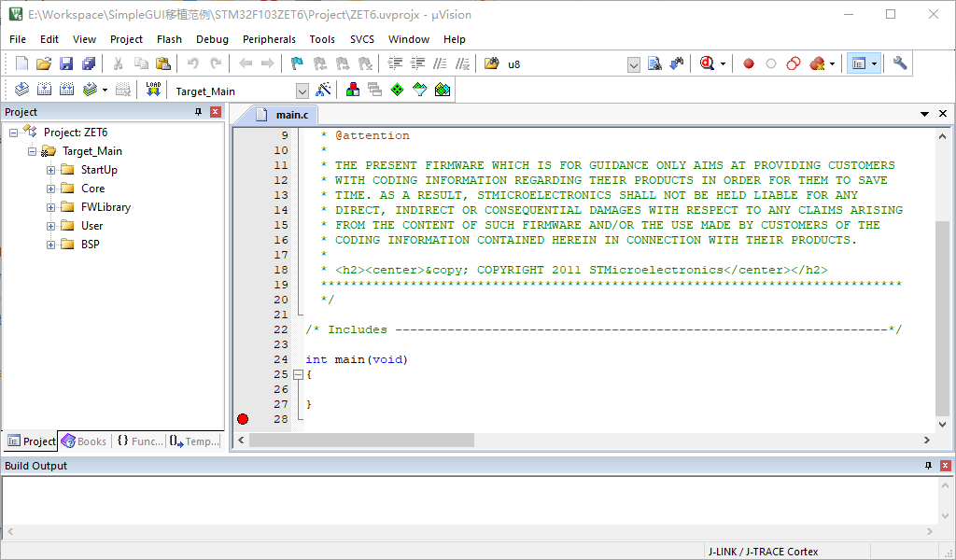The width and height of the screenshot is (956, 560).
Task: Click the Translate file icon
Action: click(x=22, y=91)
